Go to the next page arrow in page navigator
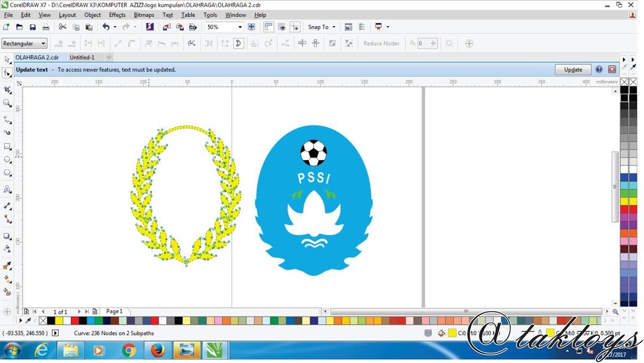This screenshot has height=363, width=644. [79, 312]
